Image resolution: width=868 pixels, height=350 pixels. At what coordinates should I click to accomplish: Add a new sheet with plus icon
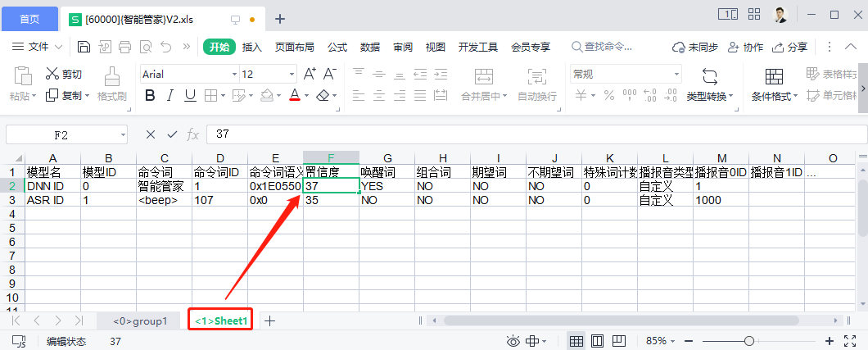[269, 320]
